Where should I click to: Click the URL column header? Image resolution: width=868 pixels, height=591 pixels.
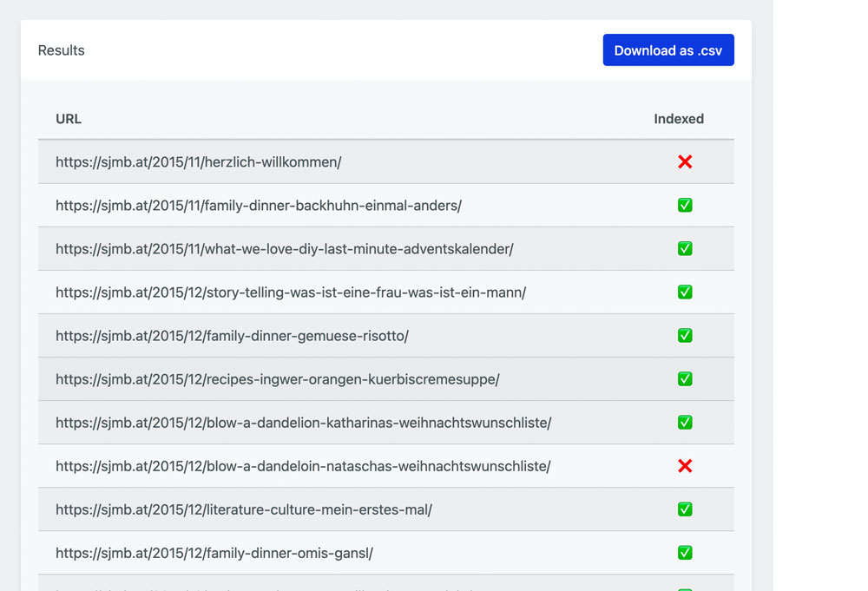[x=69, y=119]
